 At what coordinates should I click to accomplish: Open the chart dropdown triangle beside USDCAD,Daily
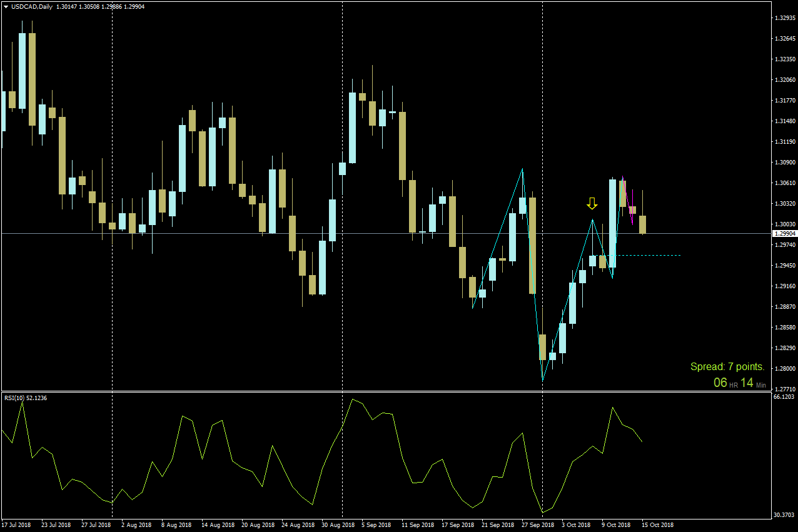[x=6, y=6]
